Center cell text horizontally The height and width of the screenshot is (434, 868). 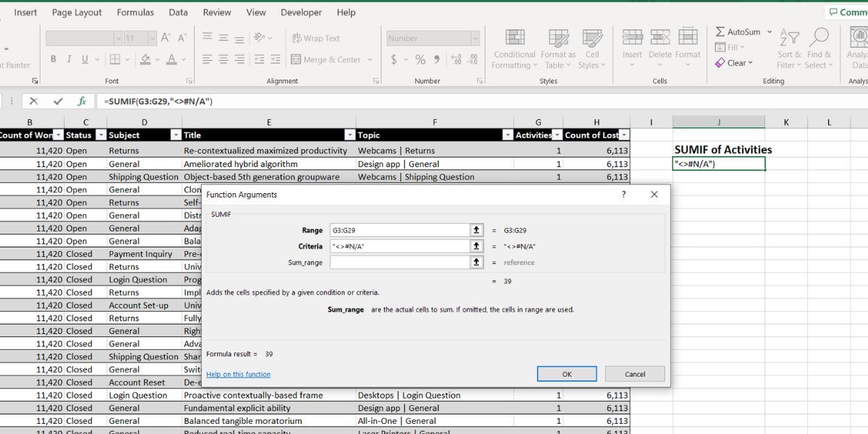tap(224, 59)
